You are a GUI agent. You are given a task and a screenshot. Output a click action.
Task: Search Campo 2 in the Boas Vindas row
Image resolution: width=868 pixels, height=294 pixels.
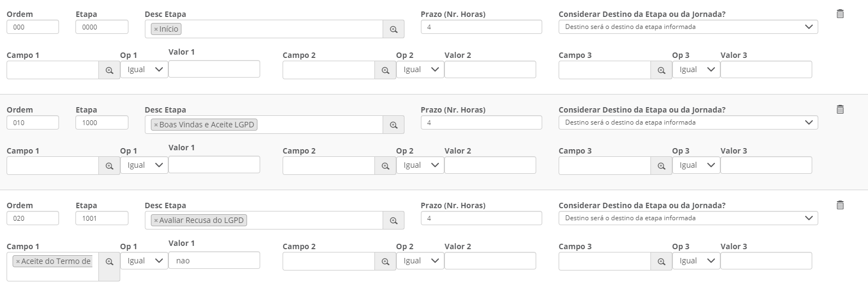click(x=385, y=166)
